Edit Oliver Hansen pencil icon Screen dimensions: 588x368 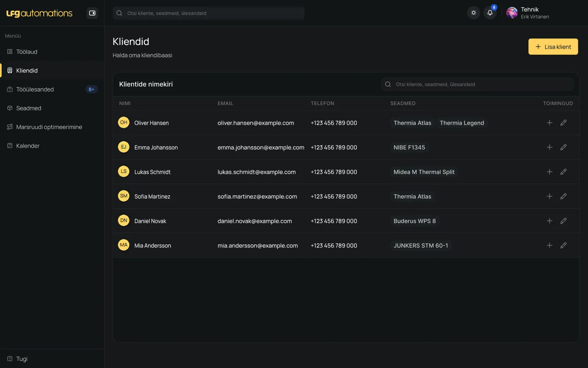pyautogui.click(x=563, y=123)
